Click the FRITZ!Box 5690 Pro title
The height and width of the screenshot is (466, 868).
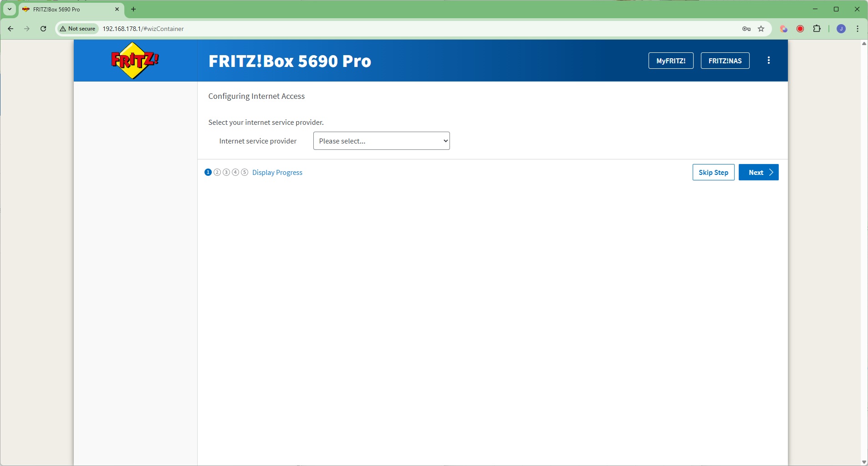click(290, 61)
